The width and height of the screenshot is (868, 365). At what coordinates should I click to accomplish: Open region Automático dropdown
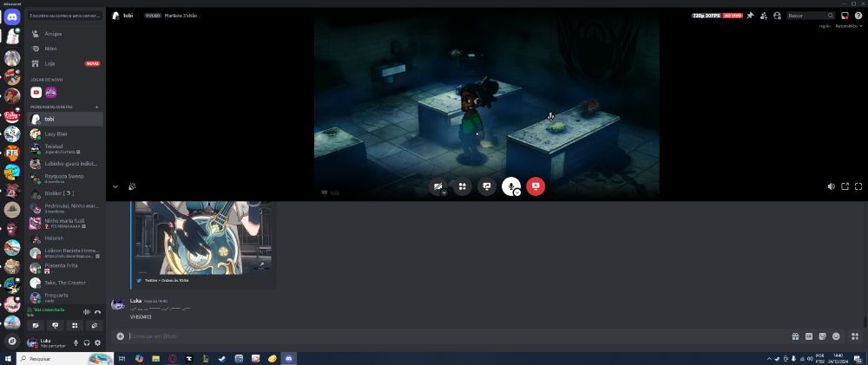click(x=849, y=26)
